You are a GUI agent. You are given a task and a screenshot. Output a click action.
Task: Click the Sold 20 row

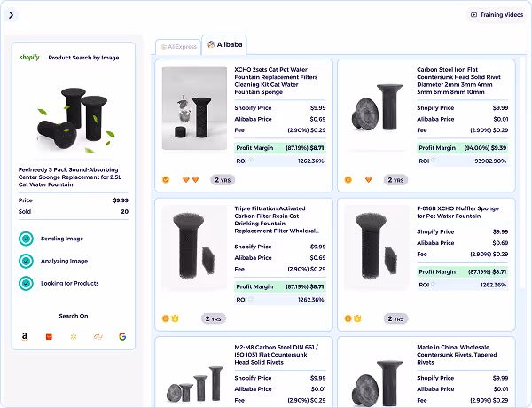[74, 211]
